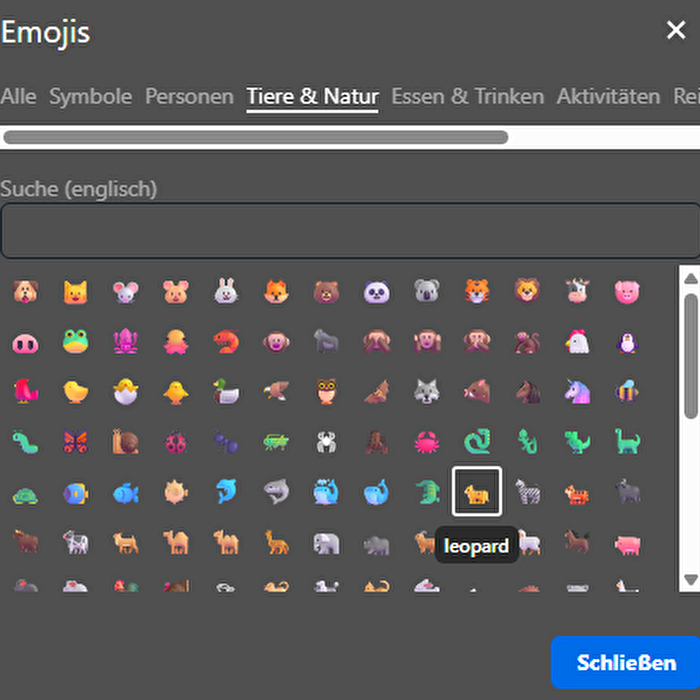Click the vertical emoji list scrollbar thumb

click(691, 356)
